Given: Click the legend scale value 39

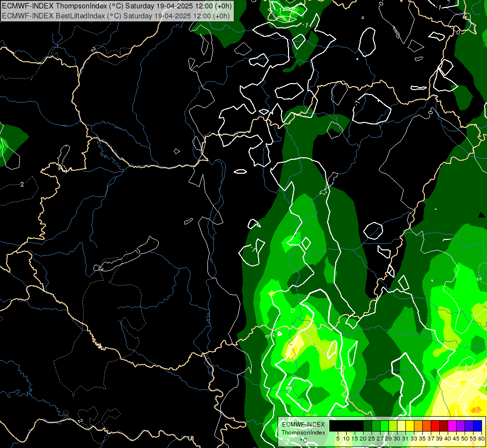Looking at the screenshot, I should coord(439,439).
